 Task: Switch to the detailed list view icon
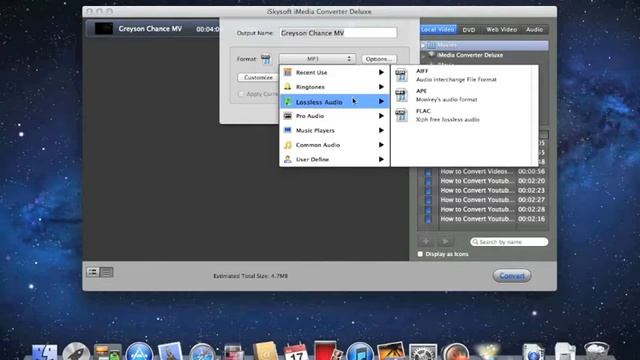(93, 272)
